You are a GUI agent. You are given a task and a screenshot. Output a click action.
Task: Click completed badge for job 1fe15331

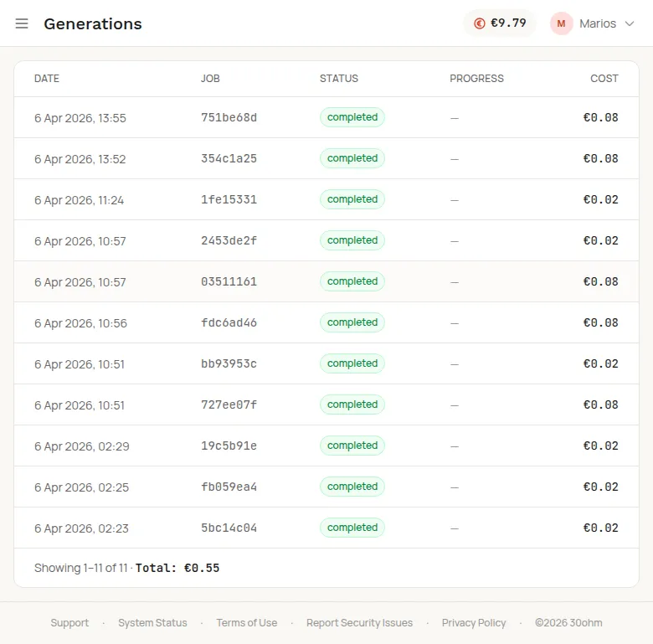coord(352,199)
